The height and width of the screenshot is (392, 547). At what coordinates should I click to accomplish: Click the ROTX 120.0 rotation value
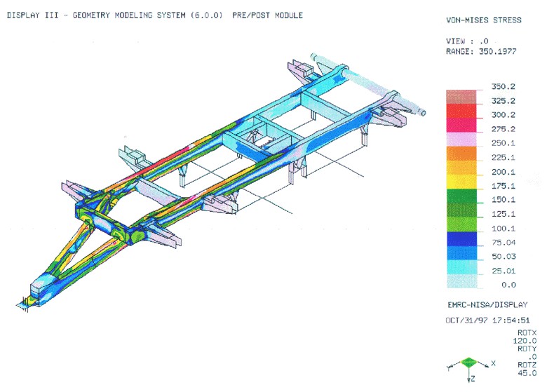coord(525,337)
